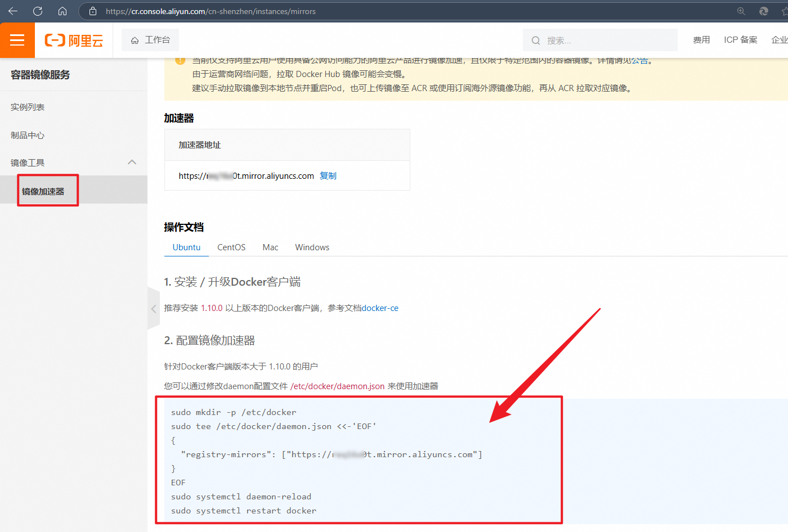Click the 'sudo systemctl daemon-reload' line
This screenshot has width=788, height=532.
[241, 497]
